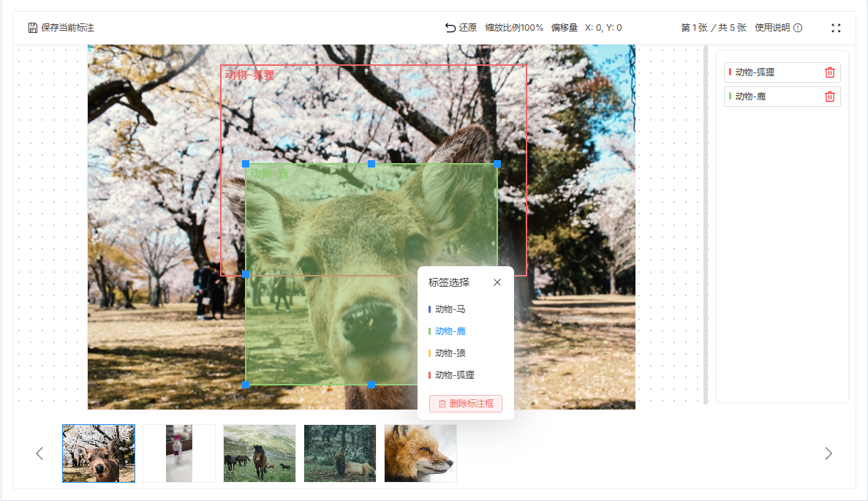This screenshot has height=501, width=868.
Task: Open the 使用说明 usage instructions
Action: tap(778, 28)
